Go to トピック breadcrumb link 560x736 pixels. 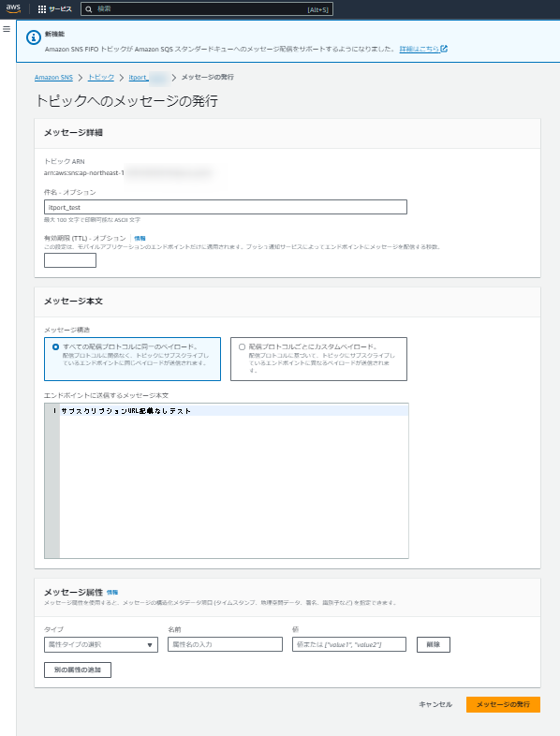tap(101, 78)
